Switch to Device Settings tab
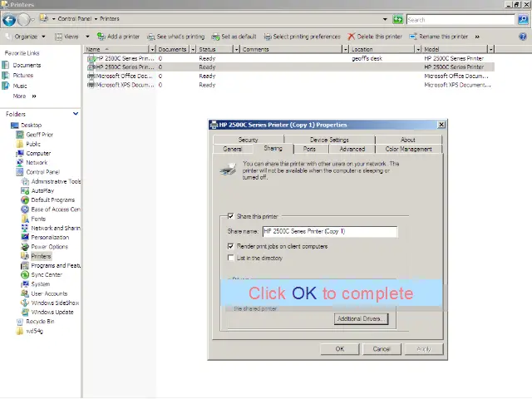This screenshot has height=399, width=532. click(329, 140)
